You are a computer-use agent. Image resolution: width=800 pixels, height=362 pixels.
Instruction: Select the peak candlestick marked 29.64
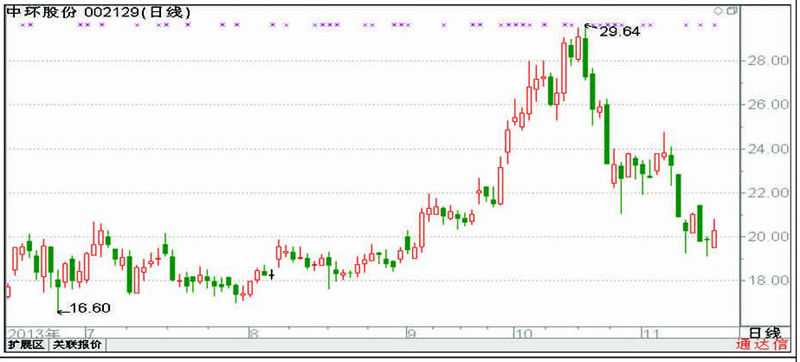[585, 53]
